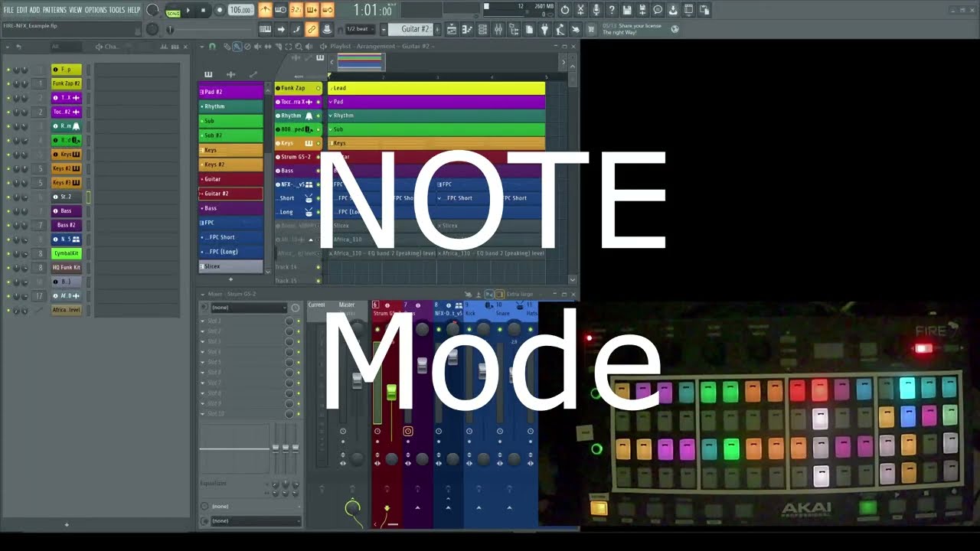Screen dimensions: 980x551
Task: Toggle loop recording icon
Action: 327,10
